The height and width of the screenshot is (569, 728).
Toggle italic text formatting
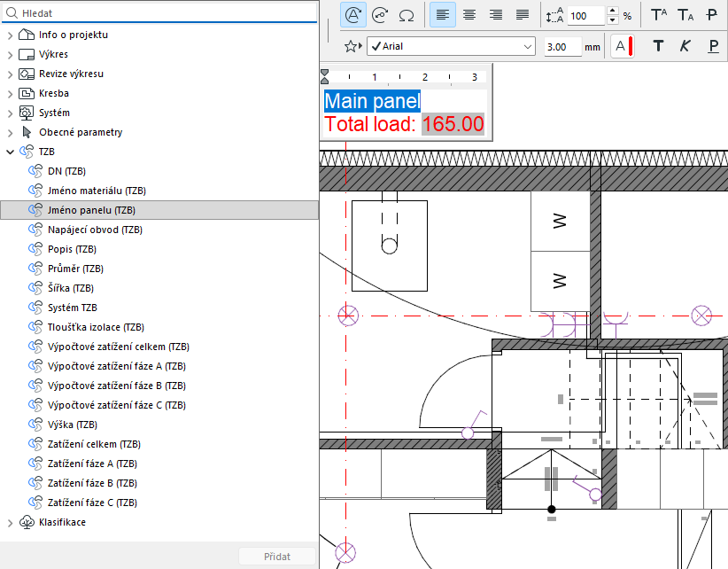(x=685, y=46)
